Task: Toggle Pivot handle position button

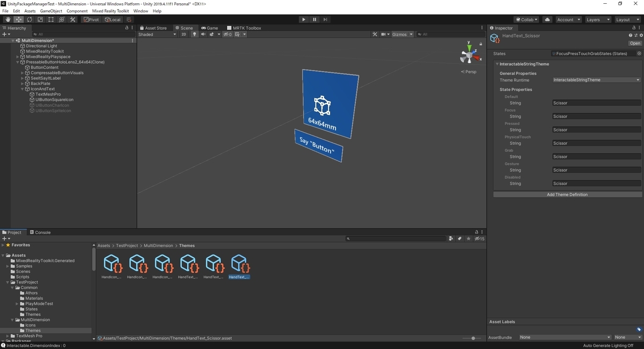Action: (91, 19)
